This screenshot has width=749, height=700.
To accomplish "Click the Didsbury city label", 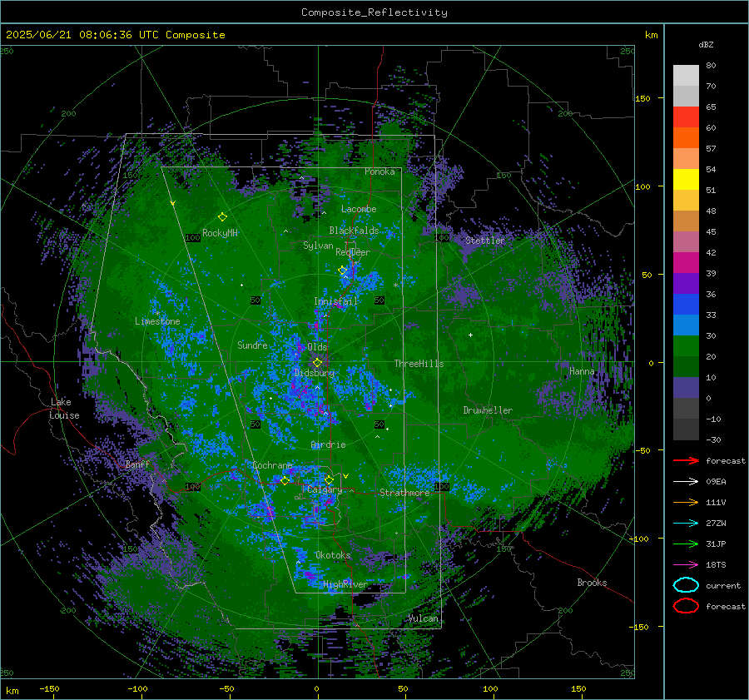I will [x=315, y=373].
